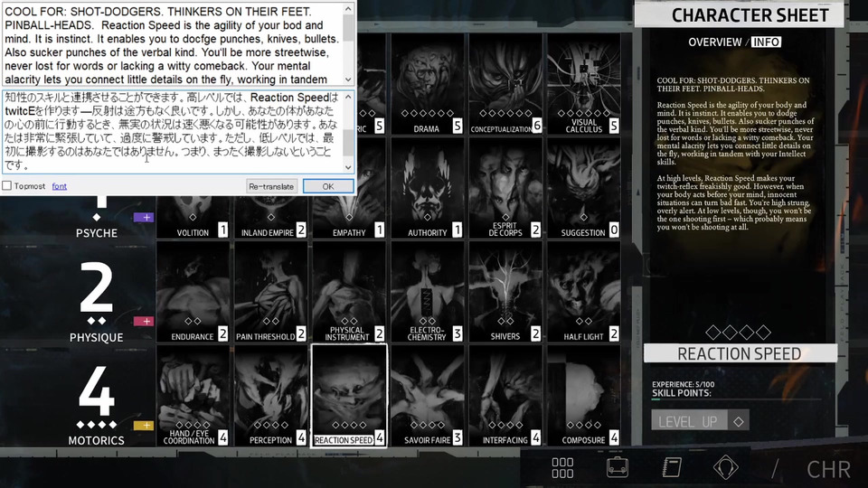Select the Shivers skill card
Screen dimensions: 868x488
pyautogui.click(x=505, y=292)
